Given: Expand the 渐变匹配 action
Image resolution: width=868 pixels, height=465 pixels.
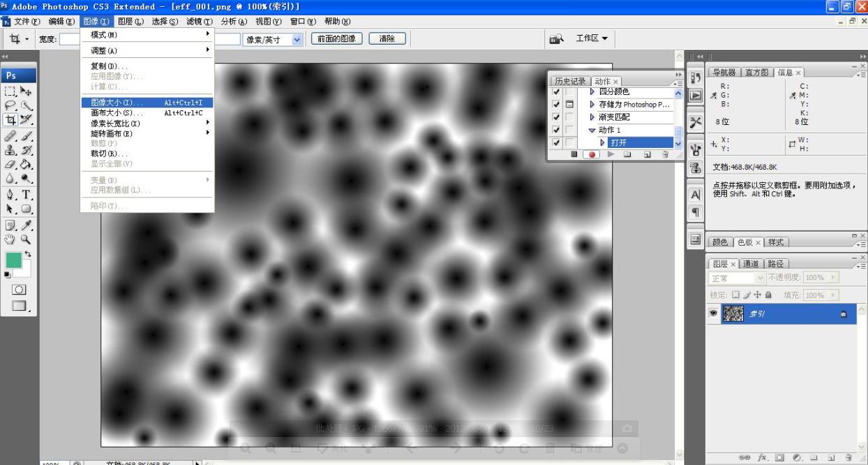Looking at the screenshot, I should (x=592, y=117).
